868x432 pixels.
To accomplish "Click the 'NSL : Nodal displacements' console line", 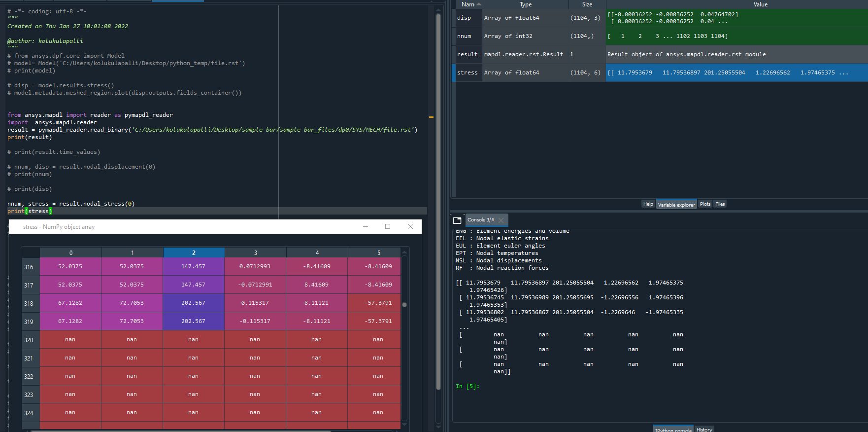I will coord(499,260).
